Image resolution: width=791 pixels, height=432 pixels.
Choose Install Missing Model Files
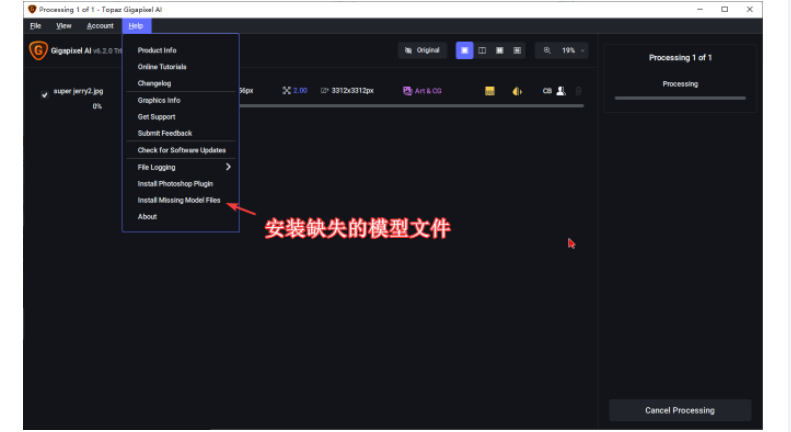(x=181, y=200)
